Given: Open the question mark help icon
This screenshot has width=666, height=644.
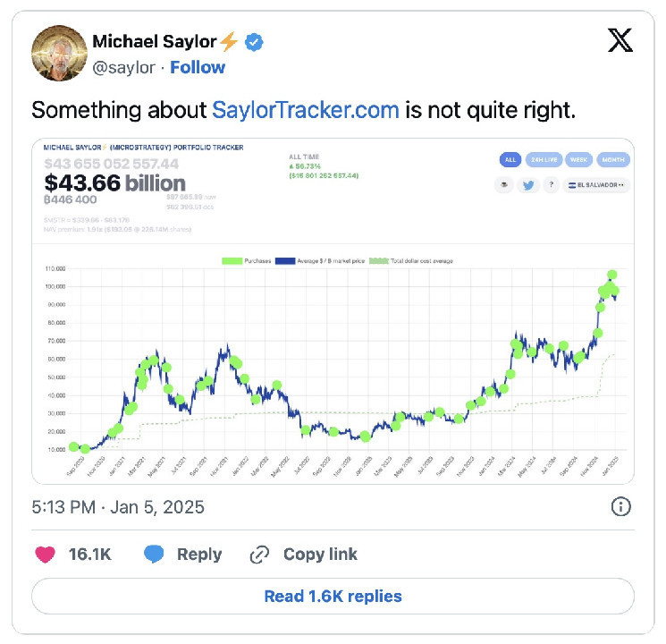Looking at the screenshot, I should pyautogui.click(x=552, y=185).
